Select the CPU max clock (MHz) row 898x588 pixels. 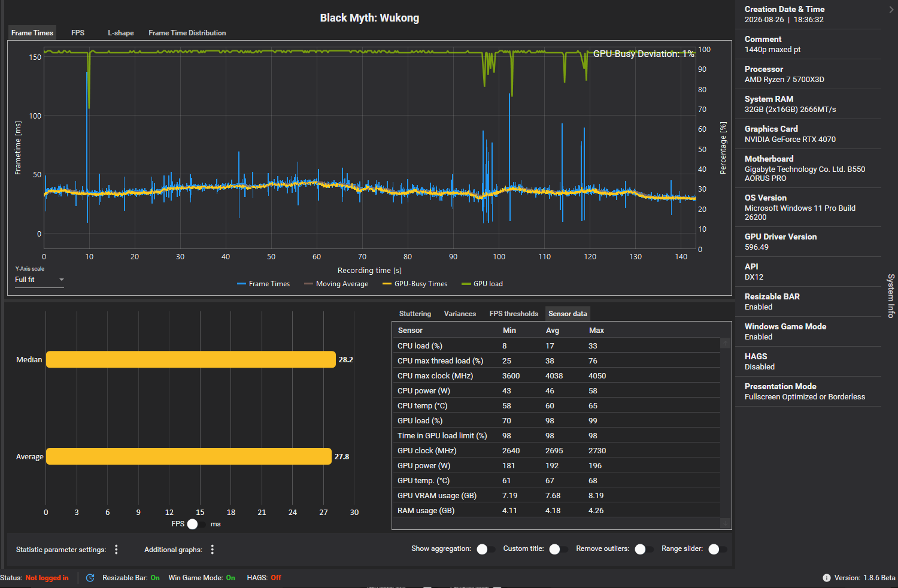click(556, 376)
